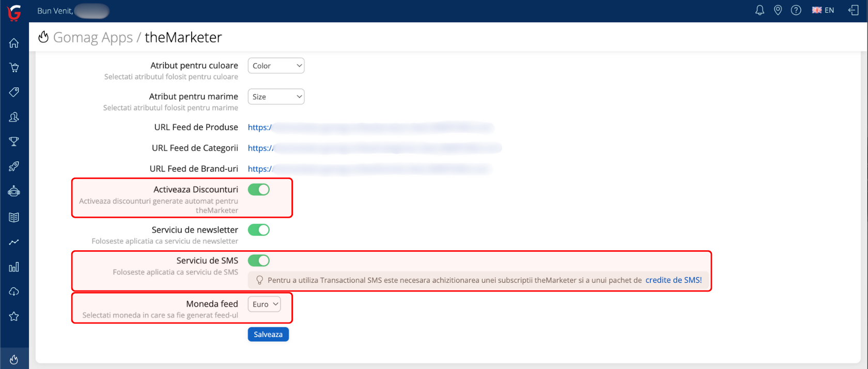
Task: Click the Moneda feed label
Action: tap(212, 304)
